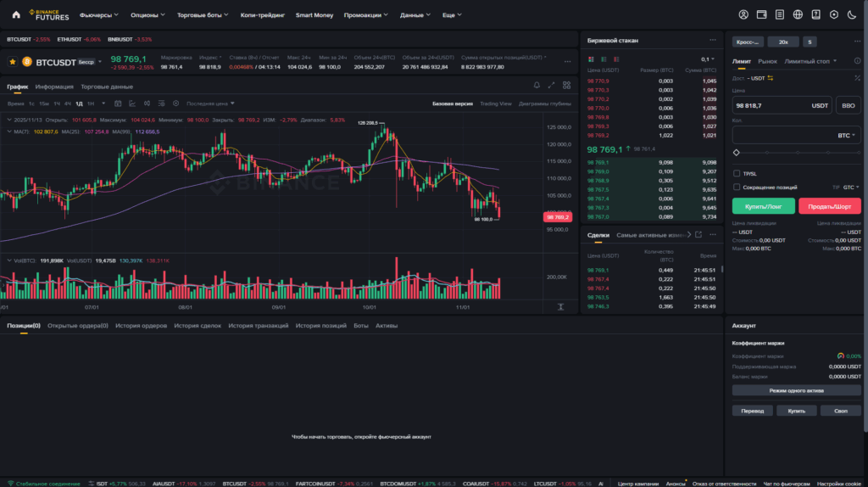Switch theme using the moon icon

[x=852, y=15]
